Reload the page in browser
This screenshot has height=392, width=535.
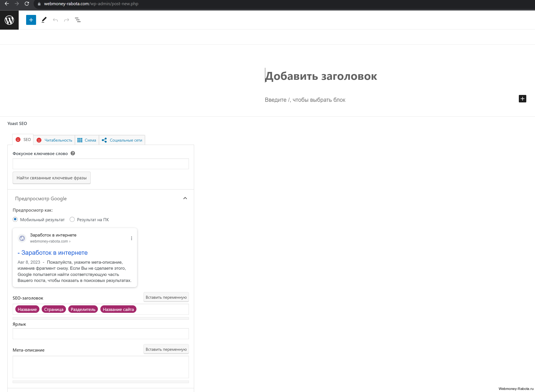pyautogui.click(x=27, y=4)
